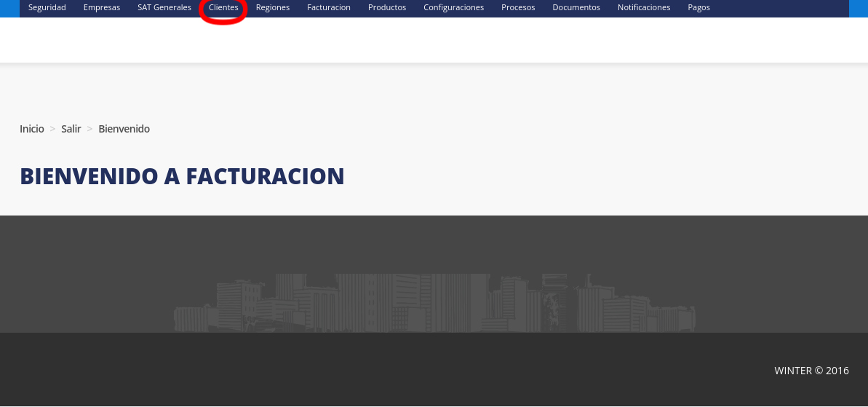Click the circled Clientes menu item
The height and width of the screenshot is (407, 868).
coord(223,7)
